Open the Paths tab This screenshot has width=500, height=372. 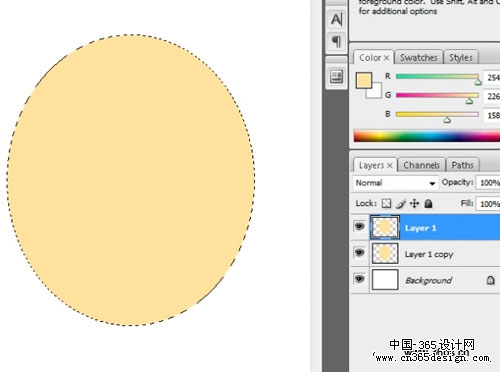[x=463, y=165]
